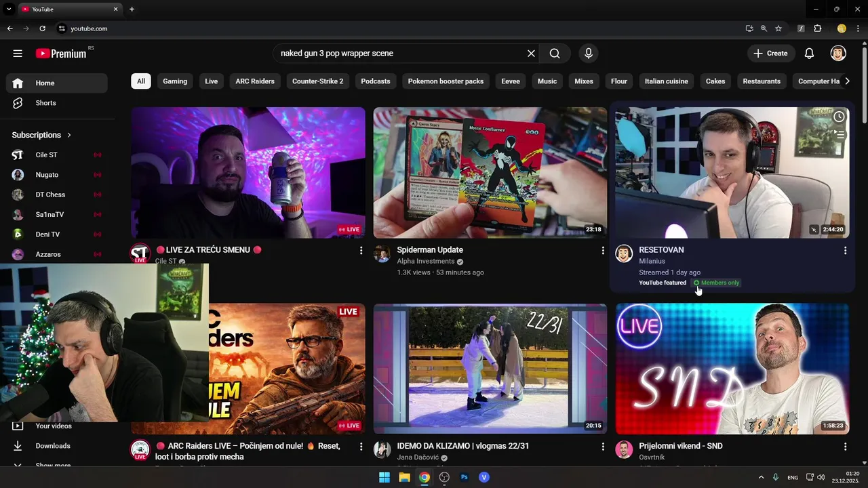Select the Podcasts filter chip
Screen dimensions: 868x488
[x=376, y=81]
